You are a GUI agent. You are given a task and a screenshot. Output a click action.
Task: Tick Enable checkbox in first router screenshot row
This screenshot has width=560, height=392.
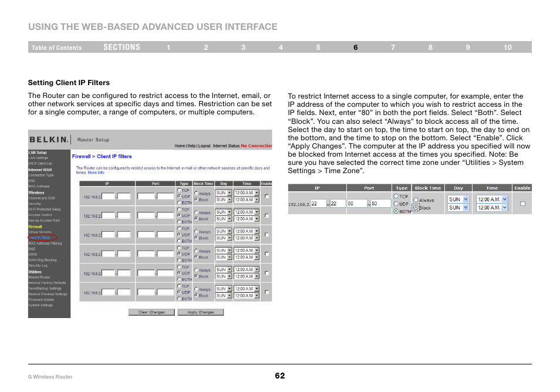266,197
